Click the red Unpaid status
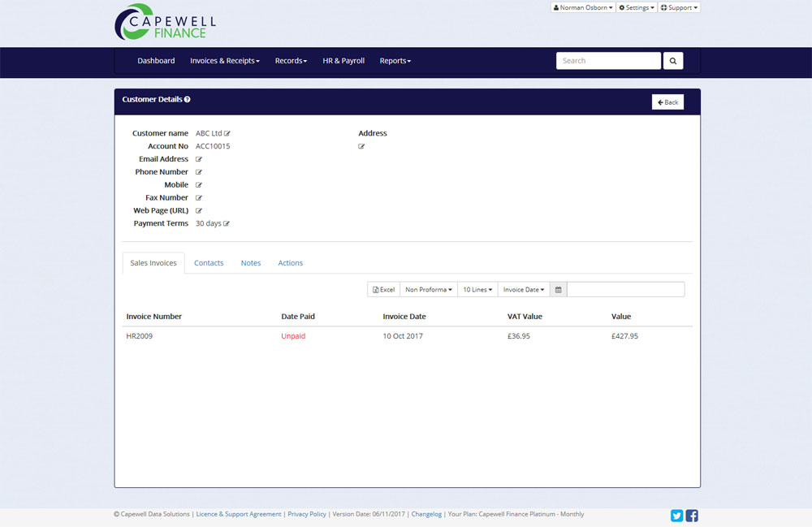 click(x=293, y=336)
